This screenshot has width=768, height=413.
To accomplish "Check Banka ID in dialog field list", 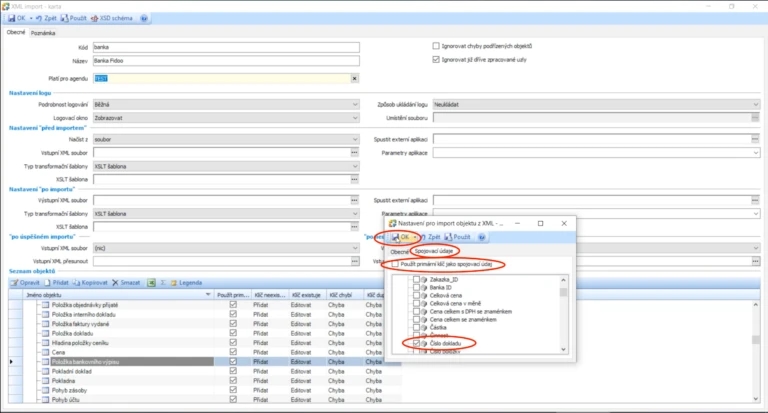I will 416,287.
